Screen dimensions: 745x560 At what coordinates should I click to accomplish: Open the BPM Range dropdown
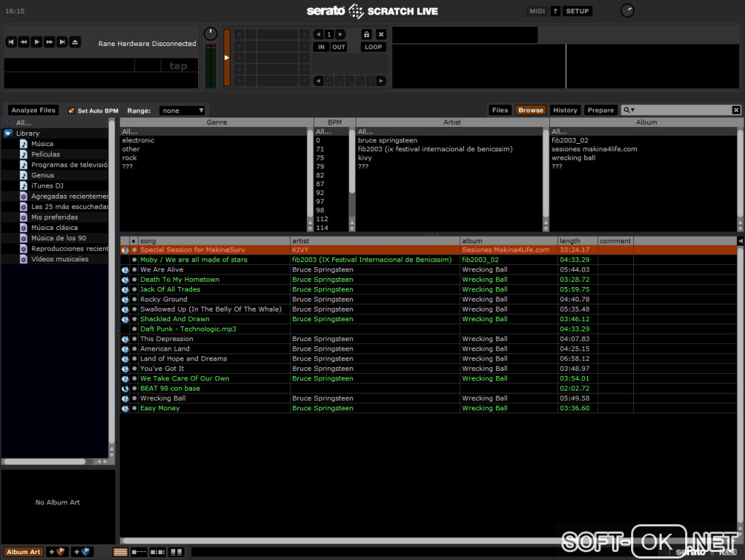(183, 111)
